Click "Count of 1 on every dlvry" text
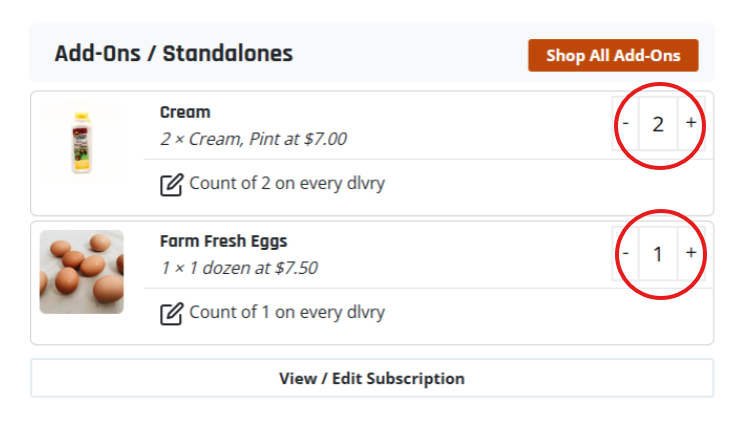751x422 pixels. 287,313
